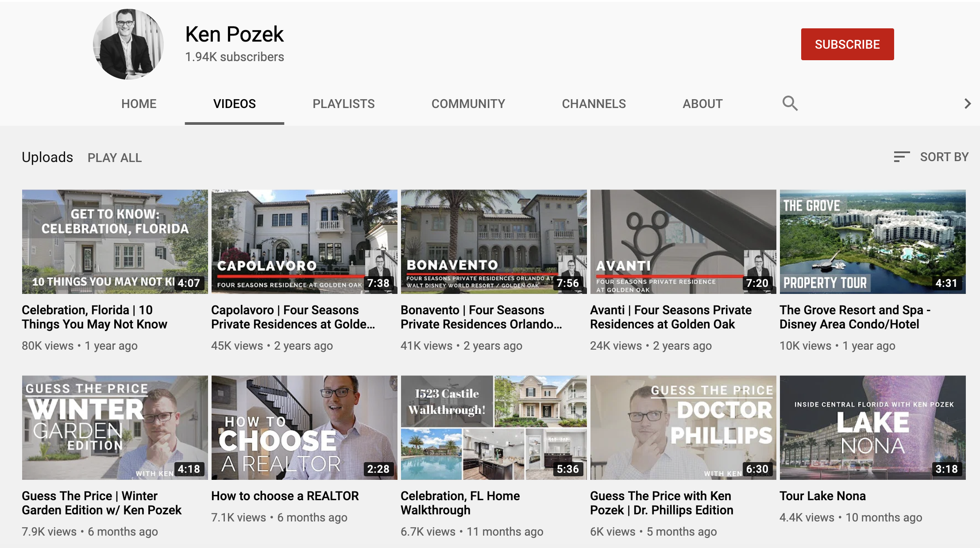
Task: Click the Uploads heading
Action: (x=47, y=157)
